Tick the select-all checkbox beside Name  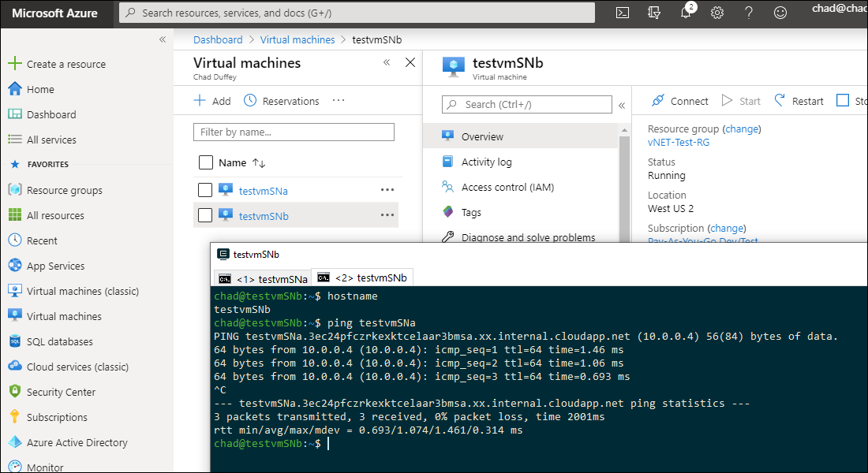tap(205, 162)
